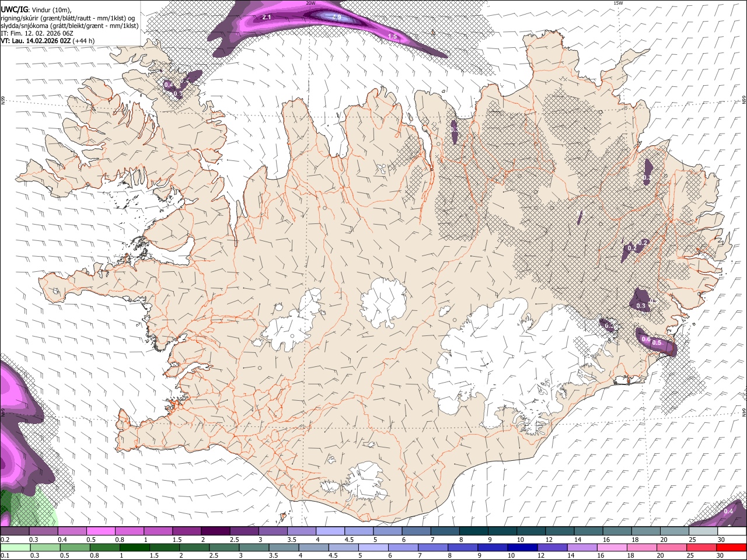Pick the darkest green rain swatch after 1

click(134, 548)
